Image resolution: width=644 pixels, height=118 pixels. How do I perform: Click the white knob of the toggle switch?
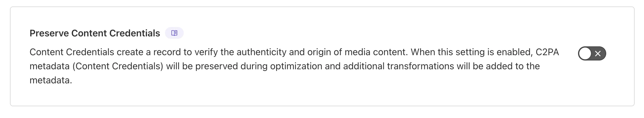click(x=585, y=53)
